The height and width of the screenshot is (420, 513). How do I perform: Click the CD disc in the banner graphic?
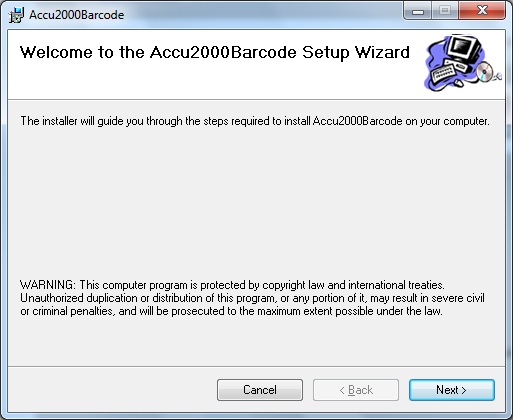click(x=484, y=72)
